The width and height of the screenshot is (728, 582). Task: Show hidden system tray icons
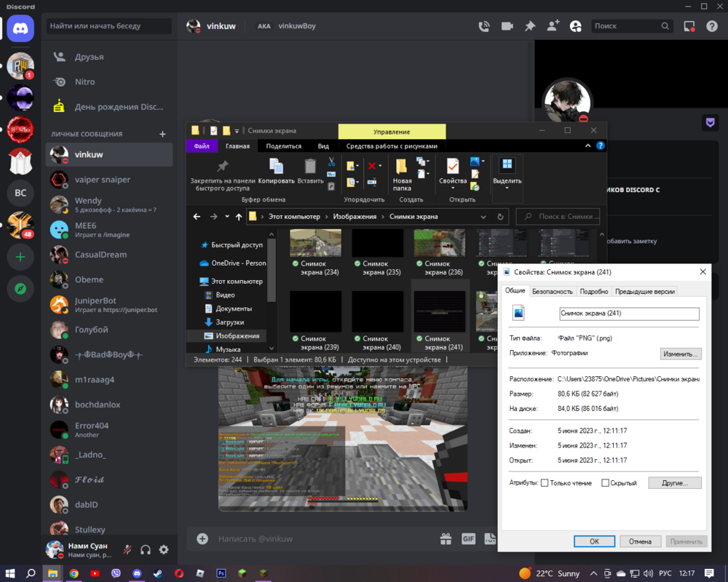593,573
